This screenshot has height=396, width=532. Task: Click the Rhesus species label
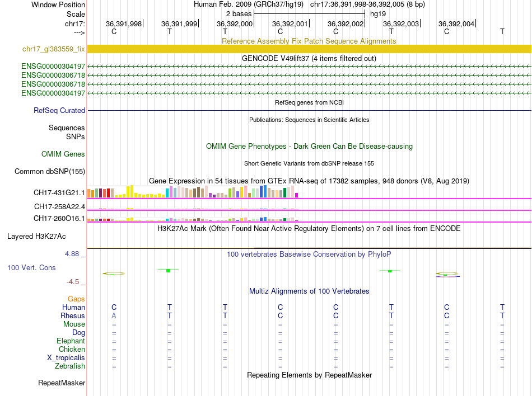[73, 315]
